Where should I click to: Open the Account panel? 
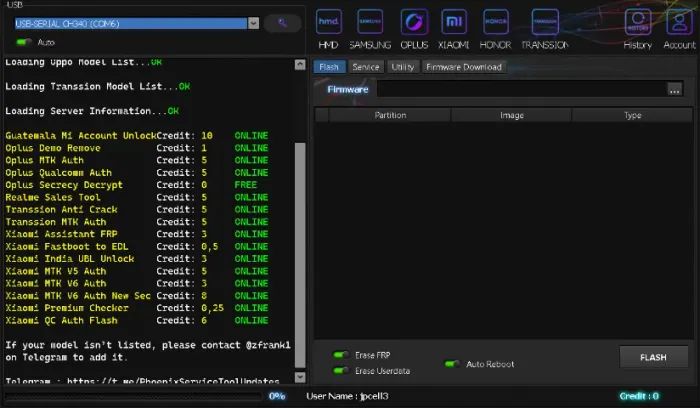tap(679, 29)
